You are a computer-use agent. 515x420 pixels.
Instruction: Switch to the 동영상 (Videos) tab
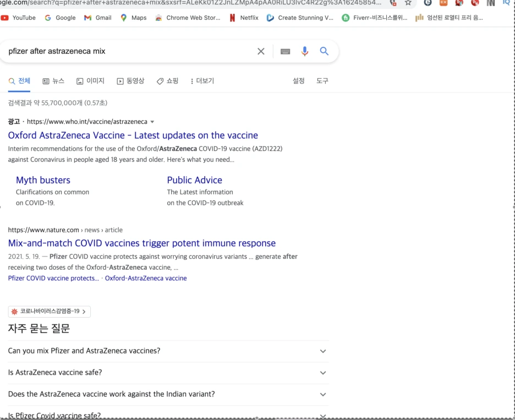131,81
